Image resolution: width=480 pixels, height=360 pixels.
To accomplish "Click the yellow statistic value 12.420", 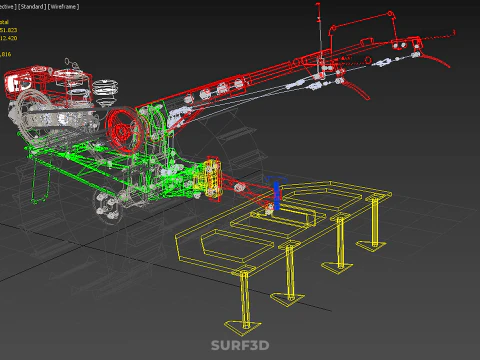I will (9, 38).
